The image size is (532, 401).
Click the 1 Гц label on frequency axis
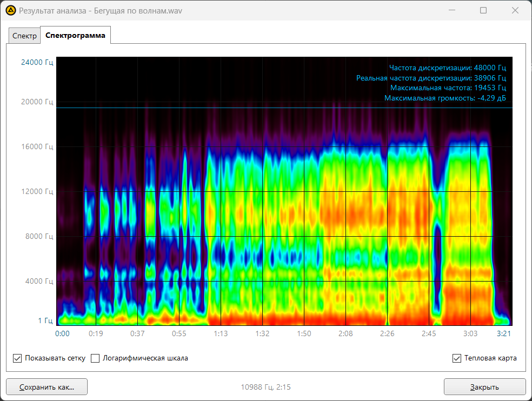click(x=45, y=320)
